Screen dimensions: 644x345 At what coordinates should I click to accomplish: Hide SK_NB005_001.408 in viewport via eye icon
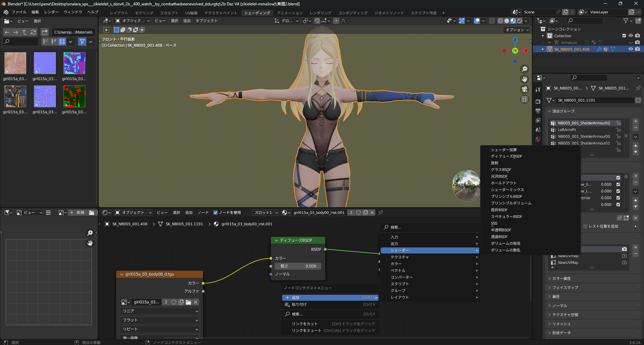631,49
